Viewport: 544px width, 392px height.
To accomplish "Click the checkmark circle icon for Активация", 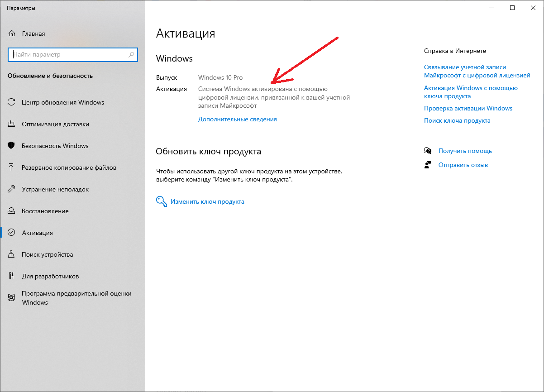I will [x=12, y=233].
